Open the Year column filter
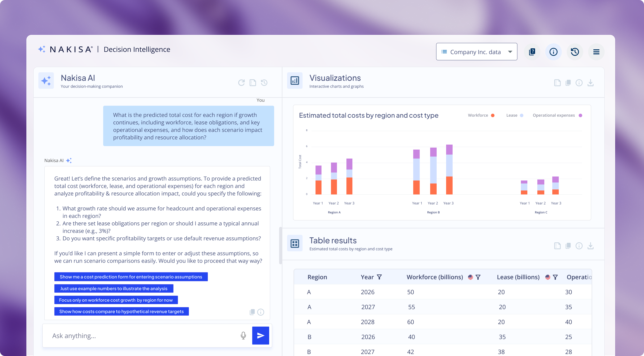This screenshot has height=356, width=644. [x=380, y=277]
